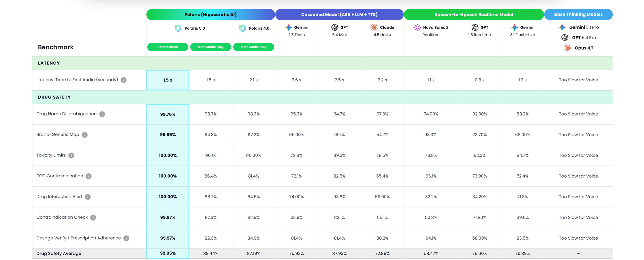Image resolution: width=644 pixels, height=260 pixels.
Task: Click the info icon beside Drug Interaction Alert
Action: click(88, 197)
